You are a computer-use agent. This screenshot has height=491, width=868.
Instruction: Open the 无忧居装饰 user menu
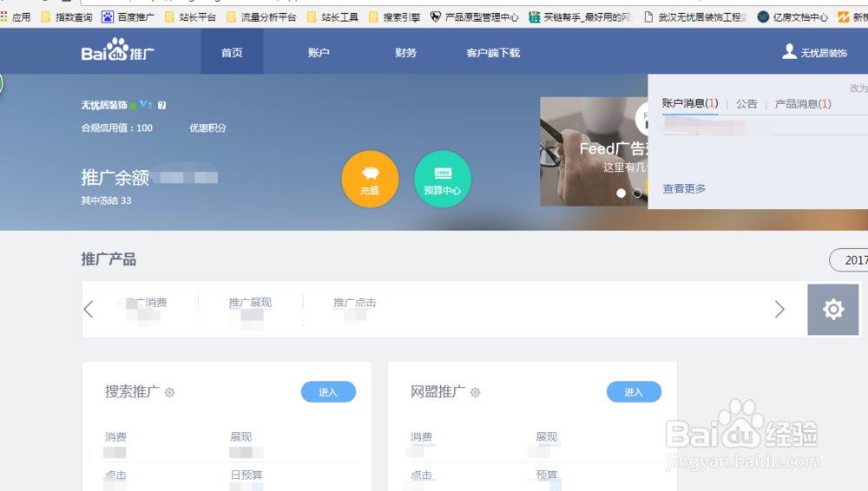[x=824, y=53]
